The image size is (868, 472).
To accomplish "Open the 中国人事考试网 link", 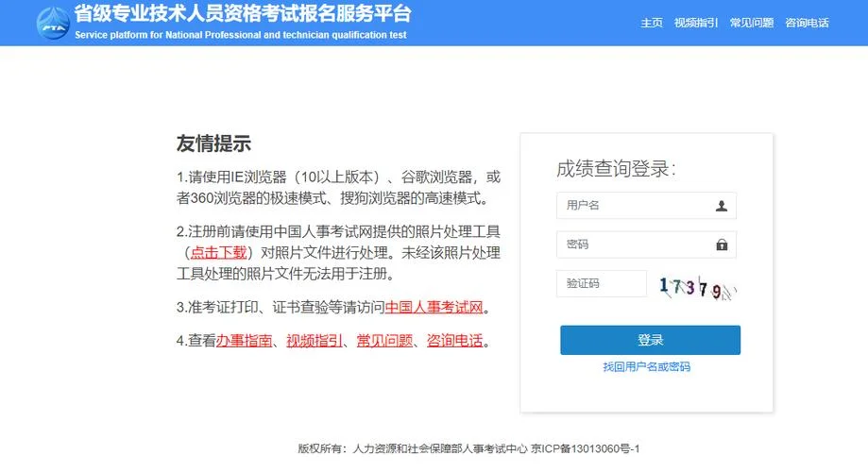I will 434,307.
